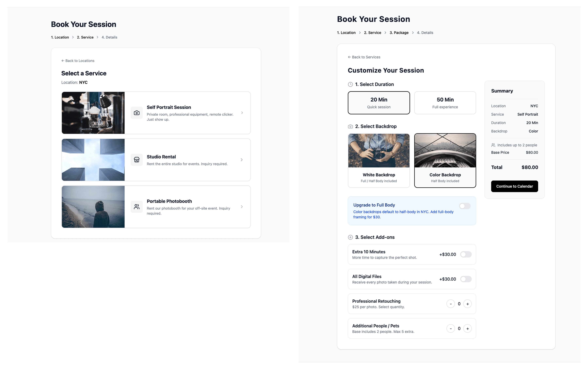
Task: Click the storefront icon beside Studio Rental
Action: pyautogui.click(x=137, y=160)
